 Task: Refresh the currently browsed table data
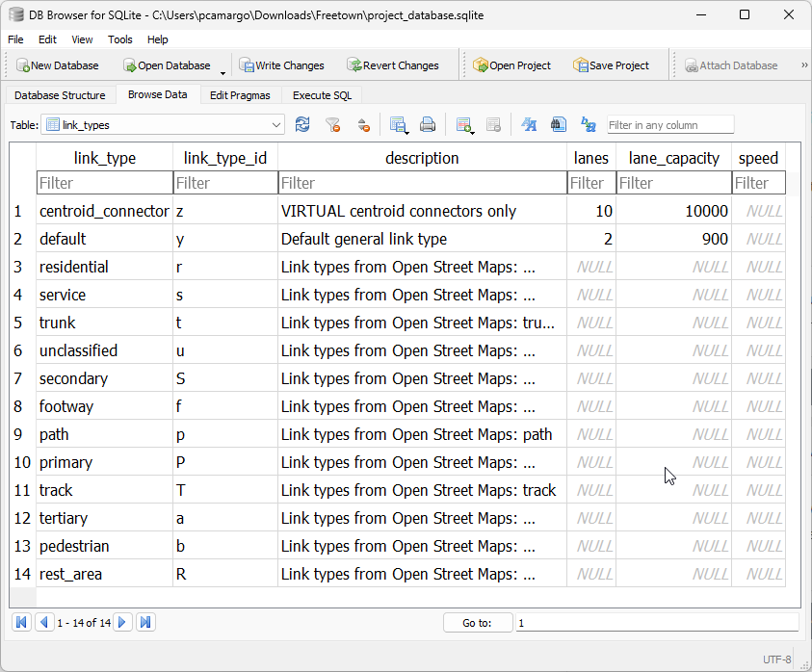[301, 124]
